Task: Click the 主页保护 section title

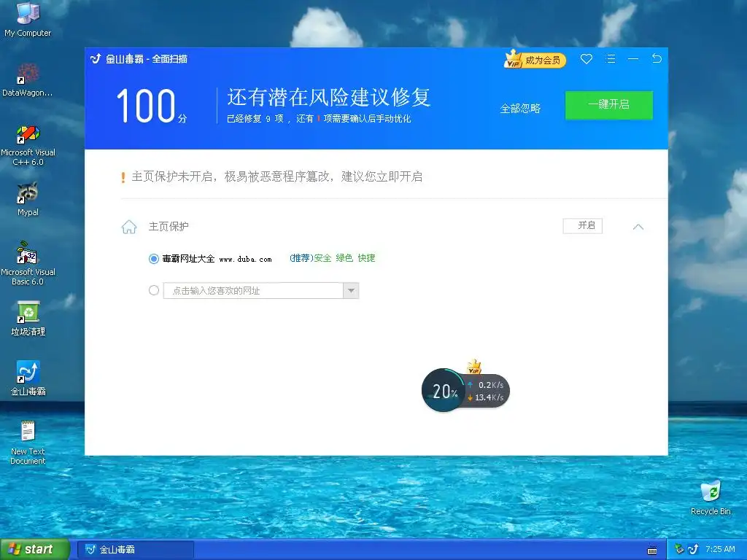Action: tap(169, 226)
